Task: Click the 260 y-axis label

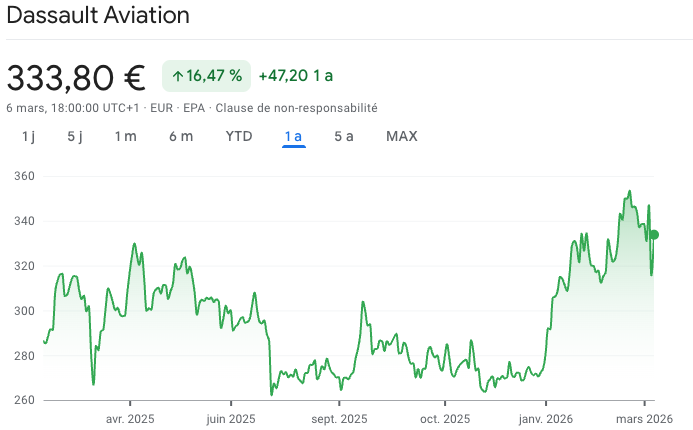Action: [x=24, y=400]
